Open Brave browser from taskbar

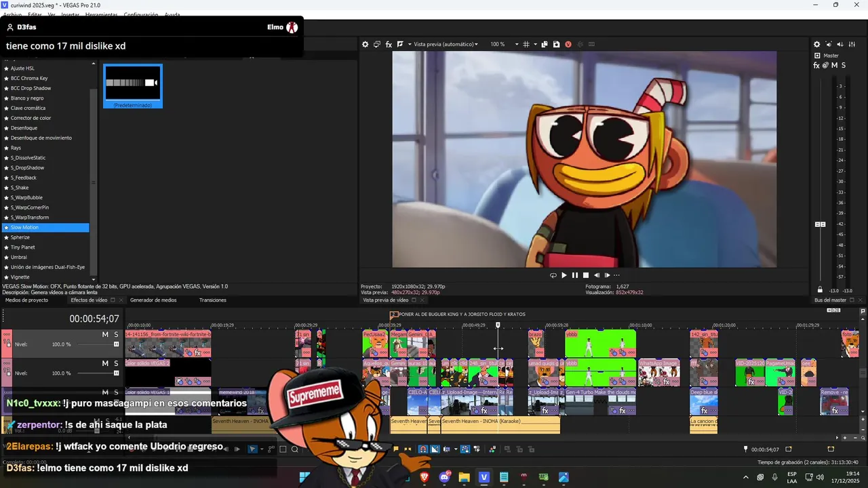(x=425, y=477)
